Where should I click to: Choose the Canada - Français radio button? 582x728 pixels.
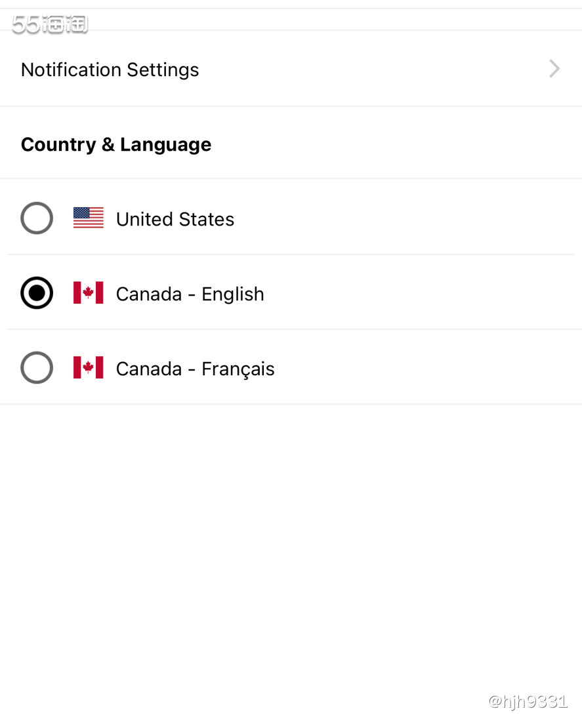37,368
